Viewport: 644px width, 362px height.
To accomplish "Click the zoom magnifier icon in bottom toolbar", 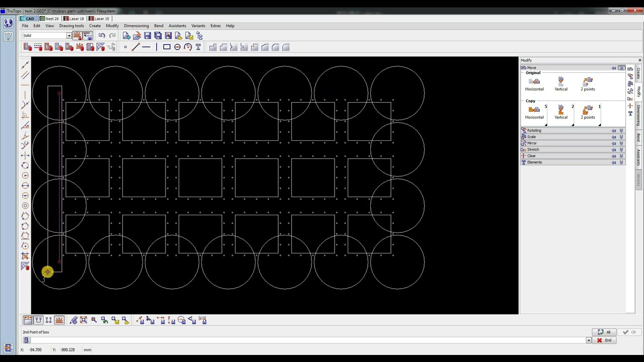I will [x=94, y=320].
